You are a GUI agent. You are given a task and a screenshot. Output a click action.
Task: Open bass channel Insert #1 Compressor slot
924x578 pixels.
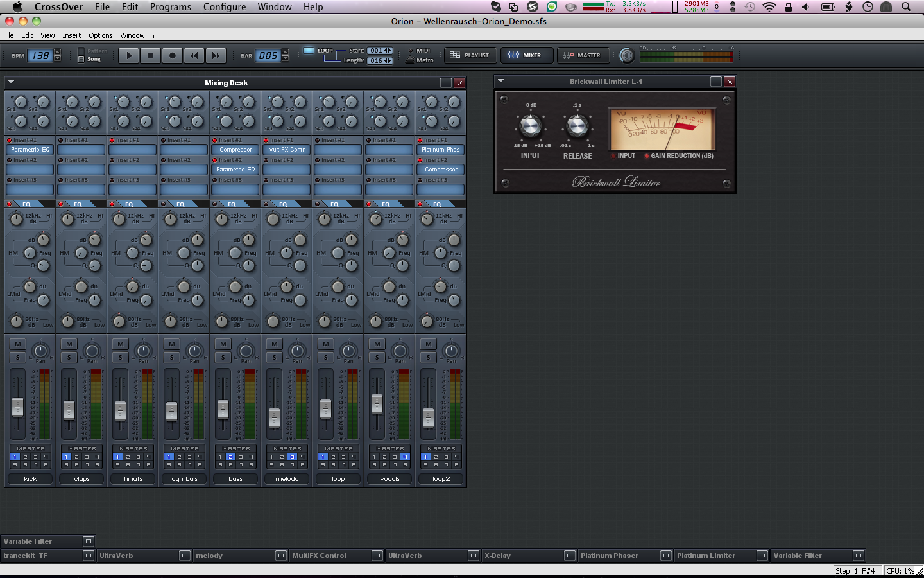[235, 150]
